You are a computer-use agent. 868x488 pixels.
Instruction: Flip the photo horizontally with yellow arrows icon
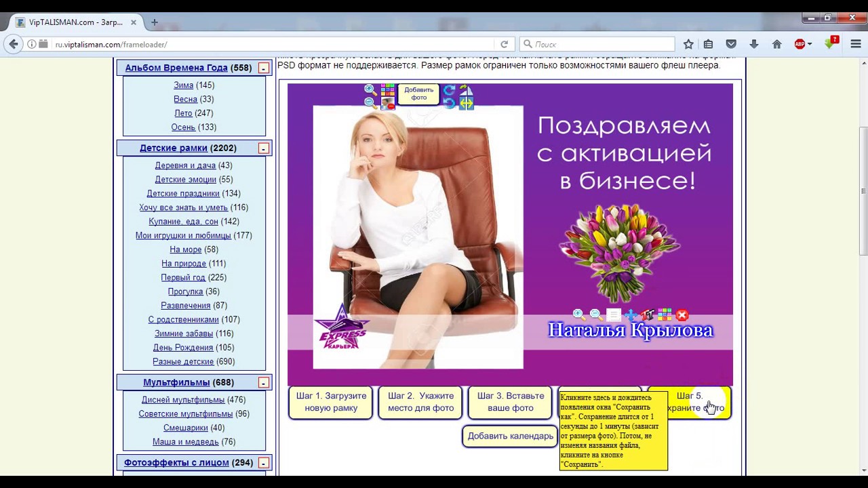click(467, 103)
